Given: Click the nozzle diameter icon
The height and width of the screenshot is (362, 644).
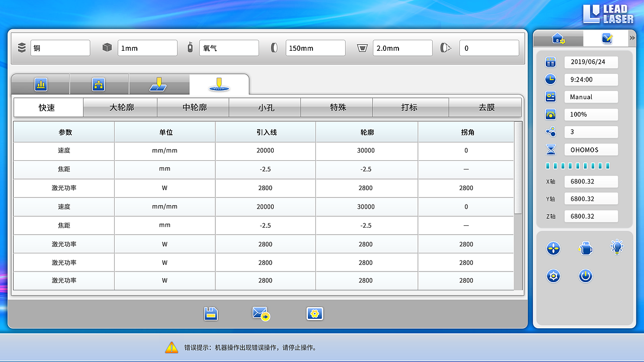Looking at the screenshot, I should [362, 48].
